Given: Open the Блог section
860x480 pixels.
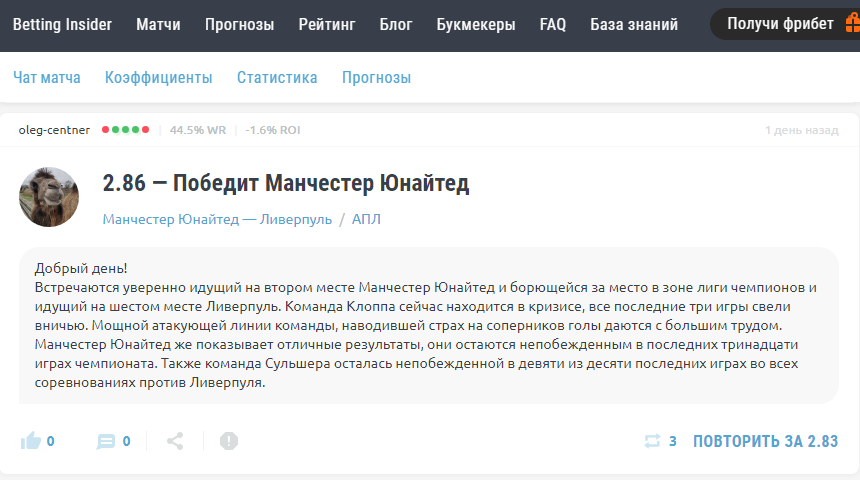Looking at the screenshot, I should point(395,25).
